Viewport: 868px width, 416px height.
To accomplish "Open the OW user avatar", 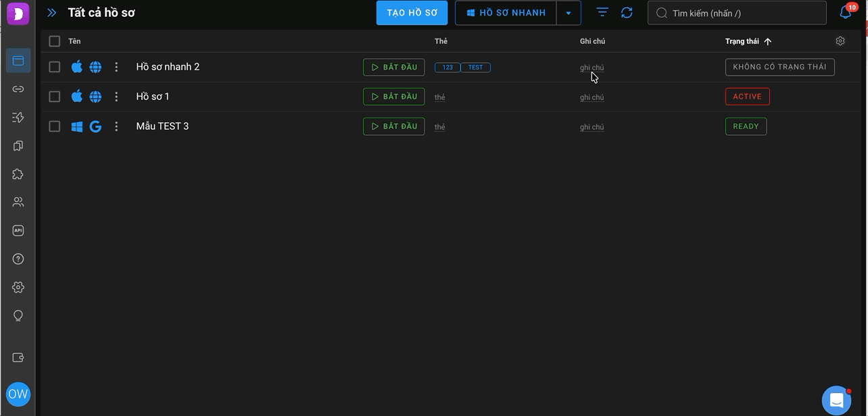I will click(x=18, y=394).
